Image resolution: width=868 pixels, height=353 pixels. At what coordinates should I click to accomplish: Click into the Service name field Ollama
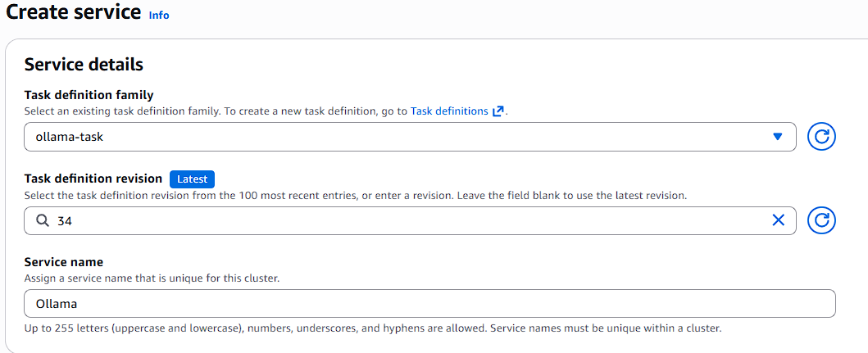point(429,304)
